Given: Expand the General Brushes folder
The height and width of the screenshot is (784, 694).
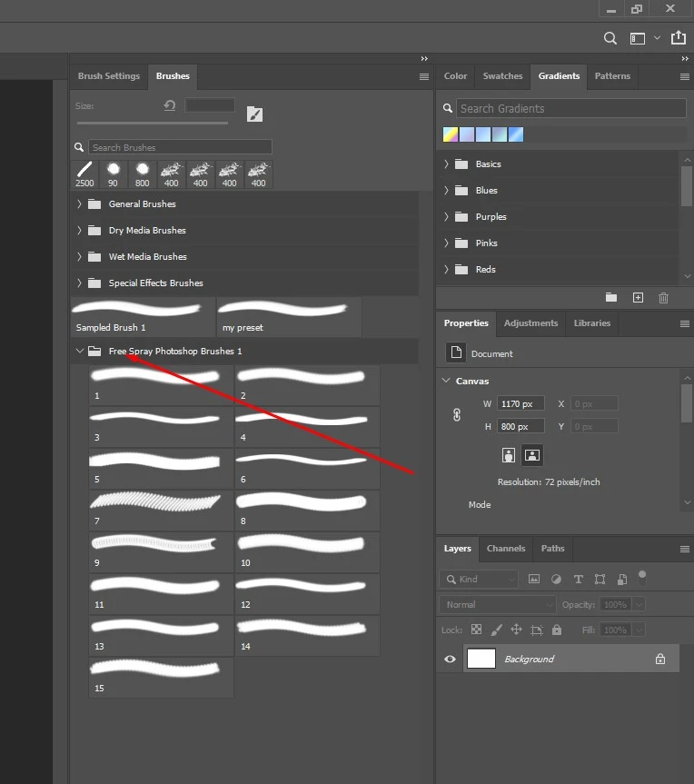Looking at the screenshot, I should pyautogui.click(x=79, y=204).
